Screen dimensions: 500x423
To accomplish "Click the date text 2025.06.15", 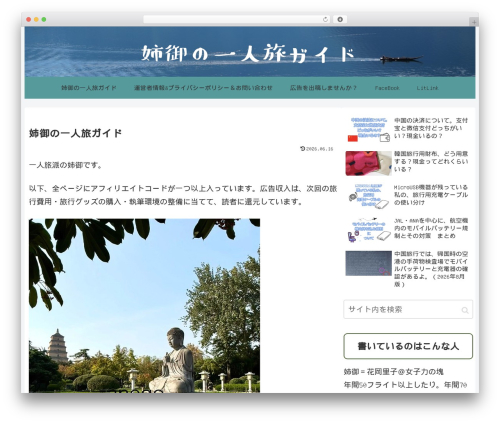I will [x=319, y=149].
